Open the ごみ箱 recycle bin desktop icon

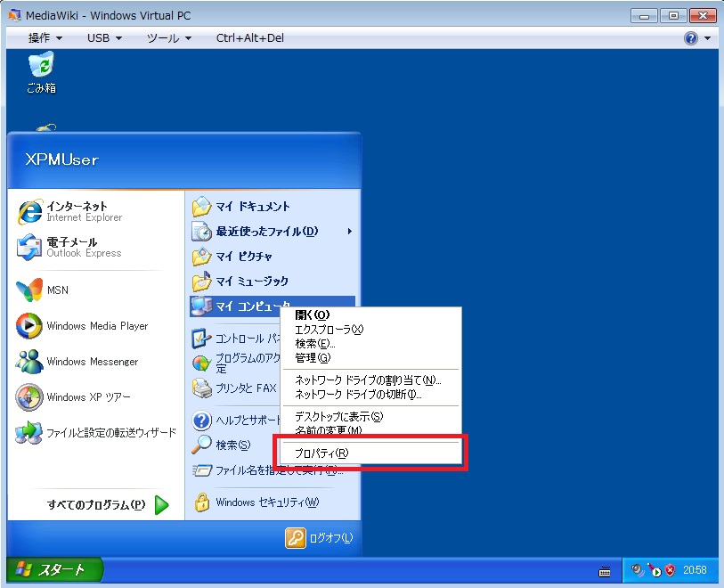coord(42,72)
